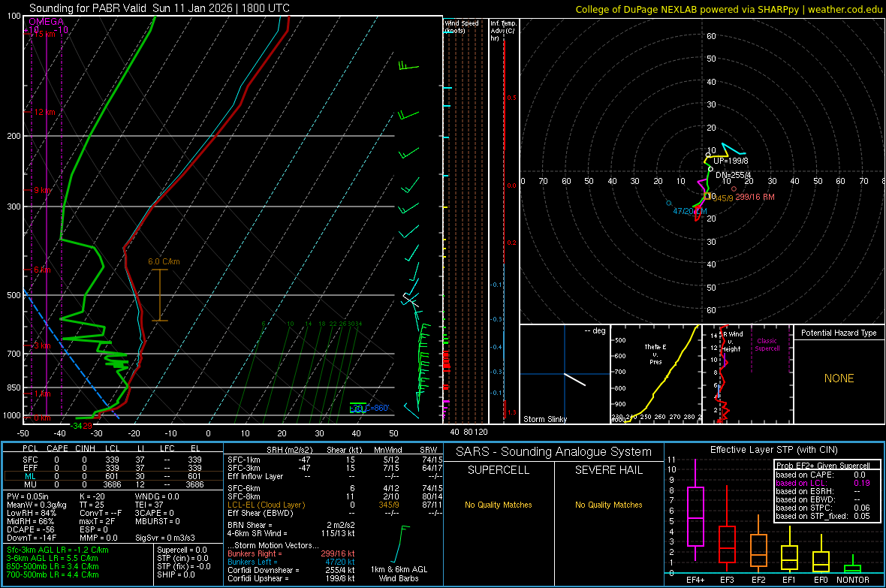Click the 'Classic Supercell' magenta label
The width and height of the screenshot is (886, 588).
pos(767,345)
